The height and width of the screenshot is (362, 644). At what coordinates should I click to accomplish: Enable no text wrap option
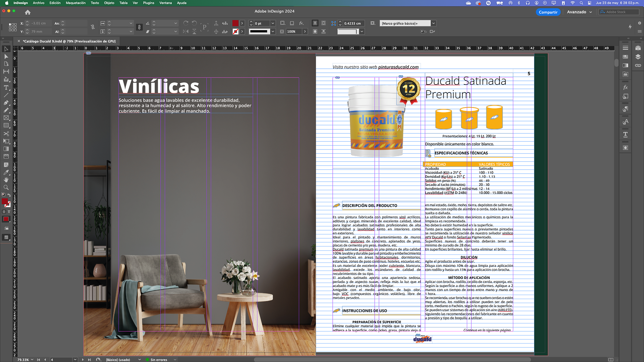click(x=315, y=23)
